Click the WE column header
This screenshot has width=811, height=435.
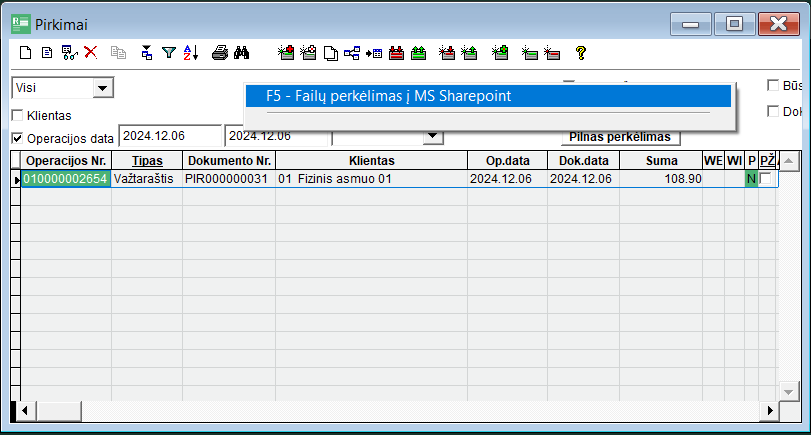tap(713, 161)
